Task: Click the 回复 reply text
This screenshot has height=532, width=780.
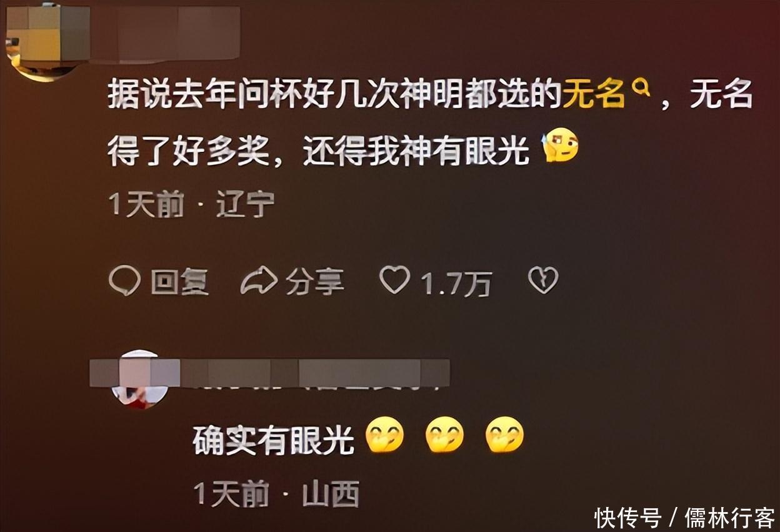Action: point(179,282)
